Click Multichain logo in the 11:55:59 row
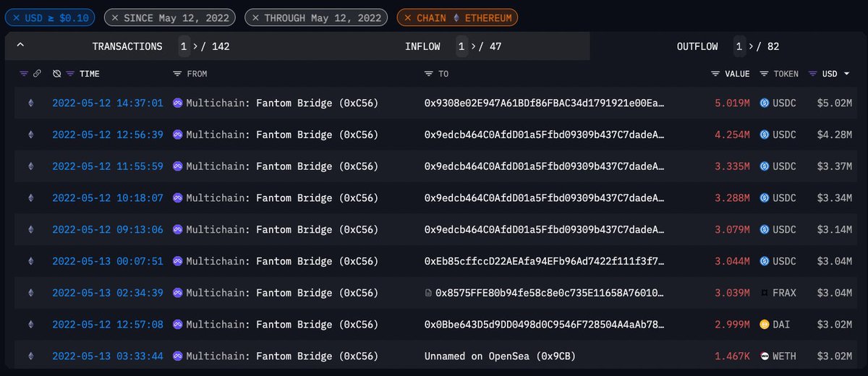 tap(178, 166)
